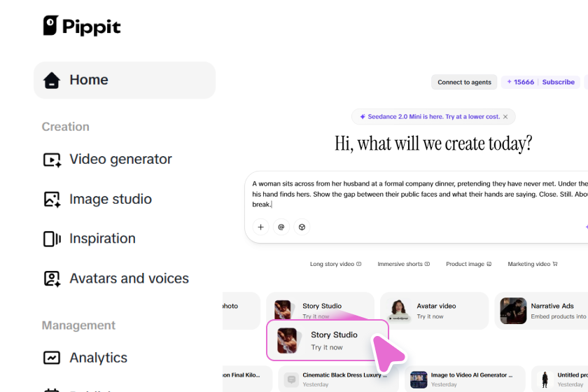Viewport: 588px width, 392px height.
Task: Open the highlighted Story Studio card
Action: 328,340
